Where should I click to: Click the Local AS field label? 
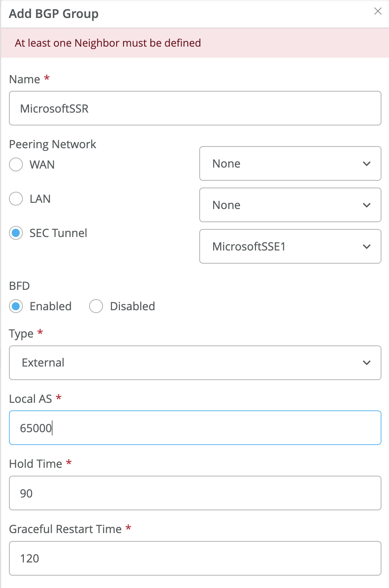[30, 399]
